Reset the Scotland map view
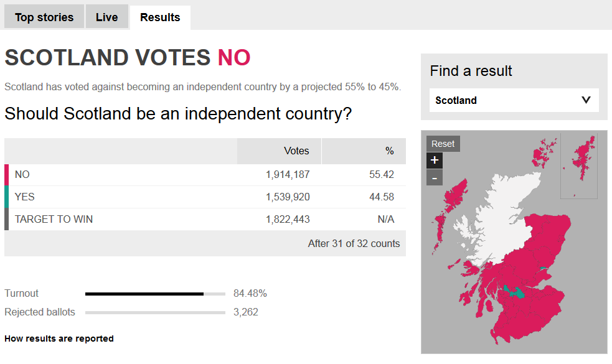 click(443, 144)
